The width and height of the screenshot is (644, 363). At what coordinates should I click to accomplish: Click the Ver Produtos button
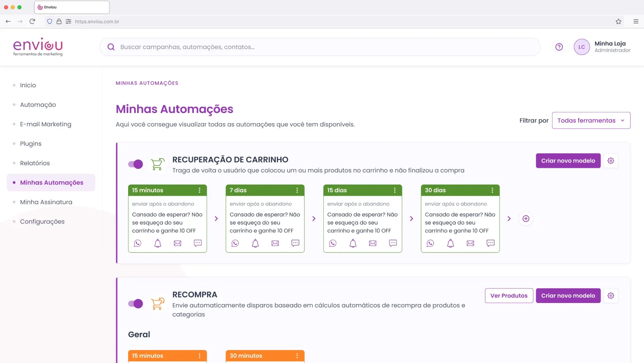[x=509, y=296]
